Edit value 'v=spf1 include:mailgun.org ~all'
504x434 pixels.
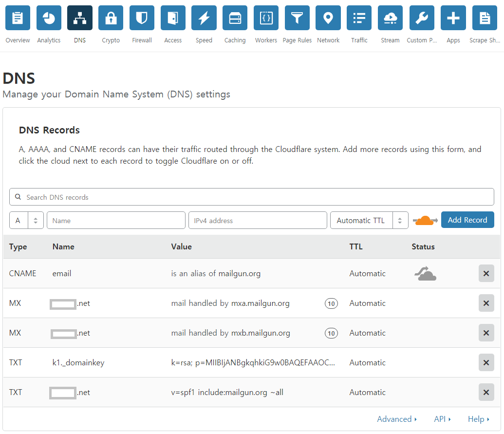coord(227,392)
